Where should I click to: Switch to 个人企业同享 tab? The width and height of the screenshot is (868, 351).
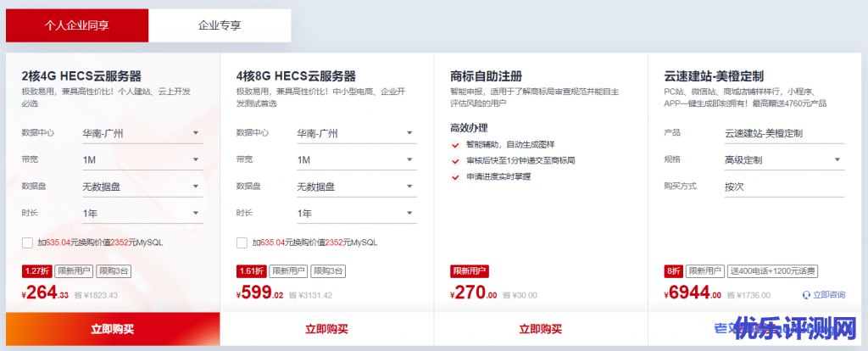(x=77, y=25)
